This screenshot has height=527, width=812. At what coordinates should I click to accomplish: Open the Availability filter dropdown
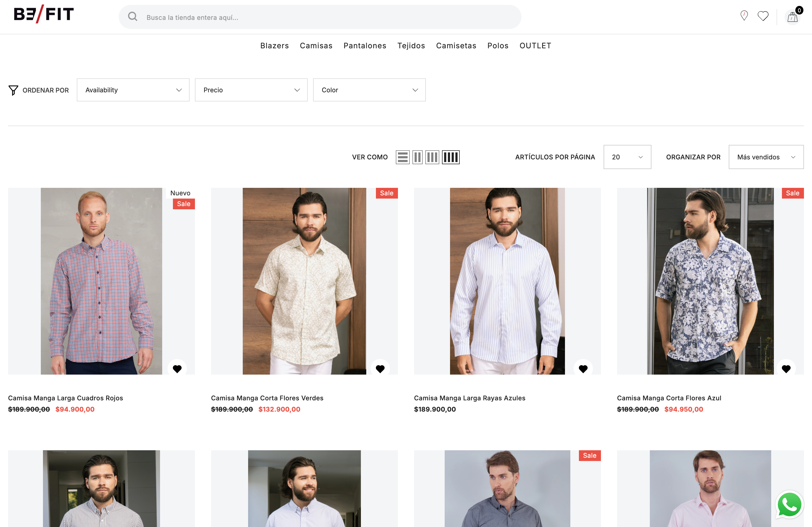(x=133, y=90)
